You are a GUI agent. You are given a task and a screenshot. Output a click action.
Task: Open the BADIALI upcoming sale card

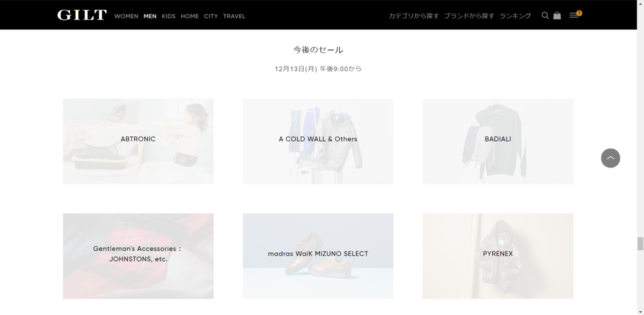[x=497, y=141]
